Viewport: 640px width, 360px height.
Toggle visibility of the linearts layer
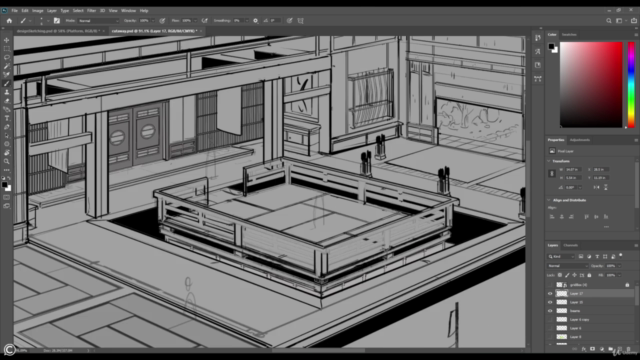550,311
